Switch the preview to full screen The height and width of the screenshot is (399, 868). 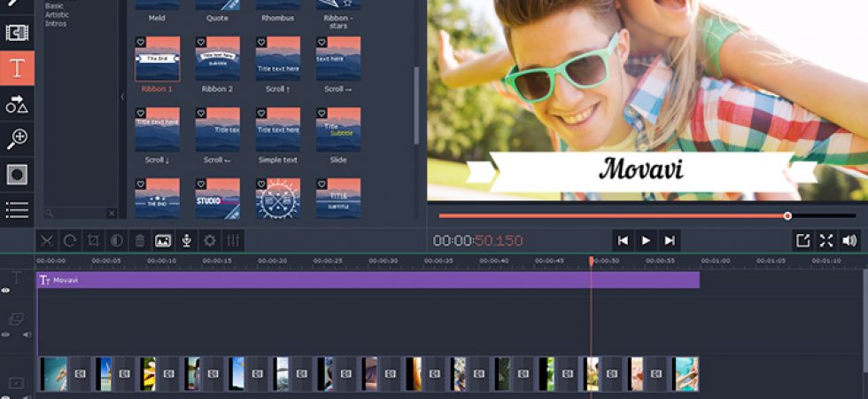(826, 240)
